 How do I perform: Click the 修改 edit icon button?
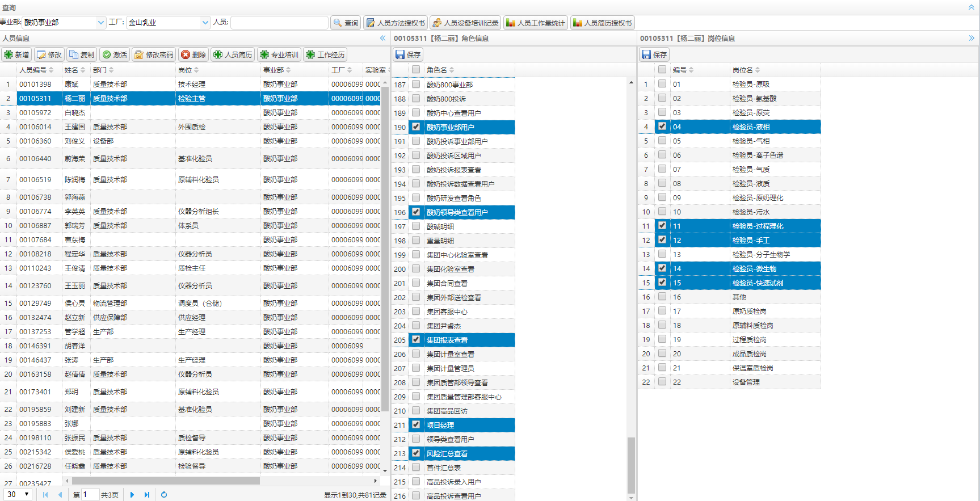coord(49,54)
